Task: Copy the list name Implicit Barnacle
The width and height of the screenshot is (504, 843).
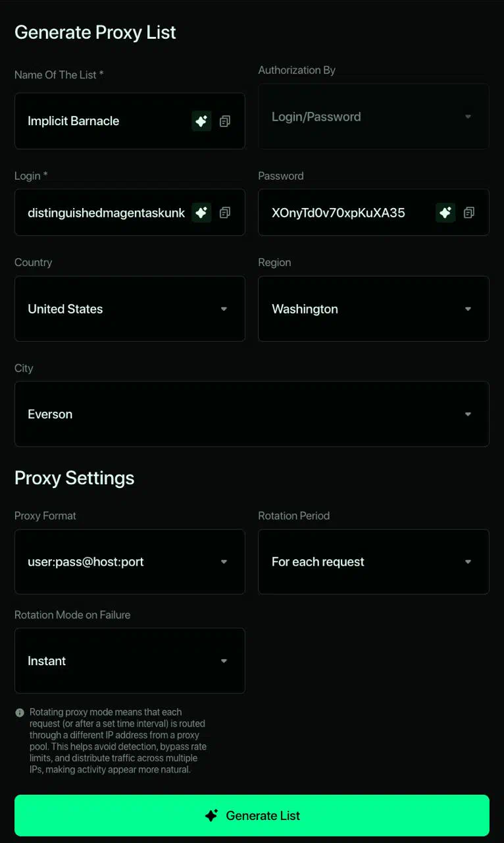Action: (225, 121)
